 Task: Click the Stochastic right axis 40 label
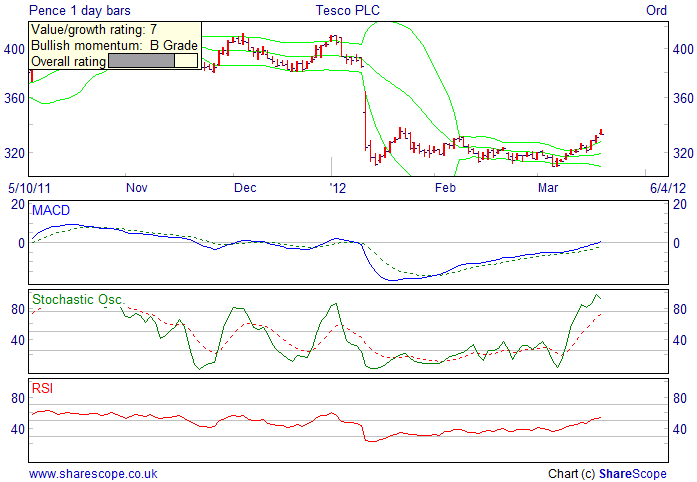coord(680,341)
